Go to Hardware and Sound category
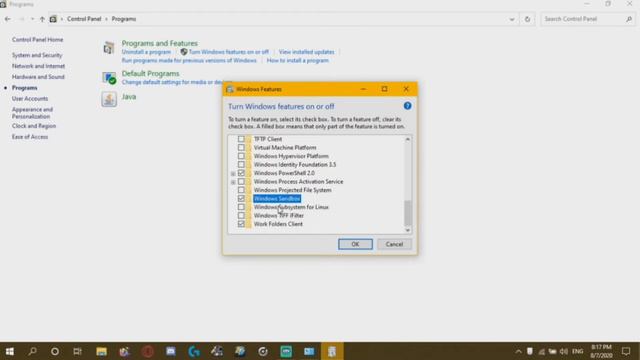This screenshot has height=360, width=640. tap(38, 77)
